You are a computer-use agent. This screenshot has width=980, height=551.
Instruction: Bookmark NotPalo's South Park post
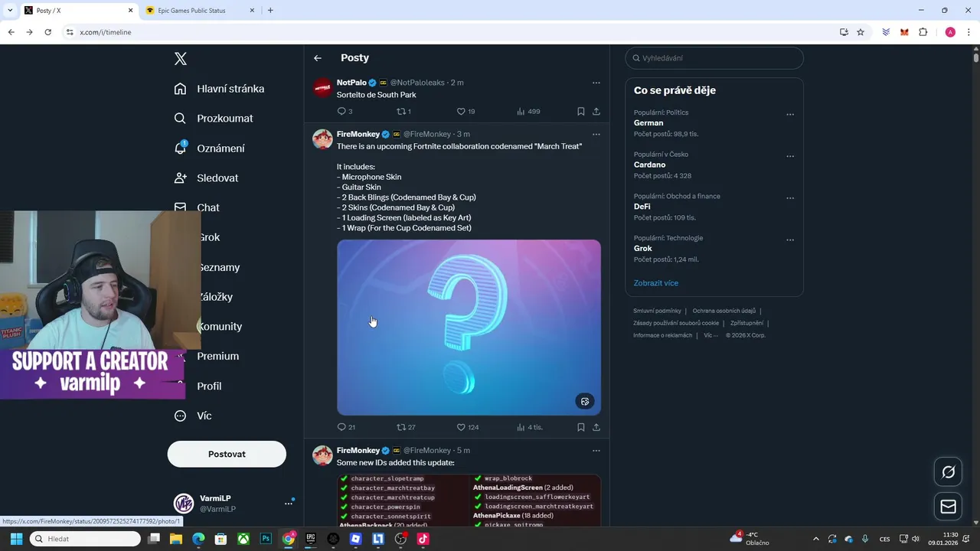[x=581, y=111]
